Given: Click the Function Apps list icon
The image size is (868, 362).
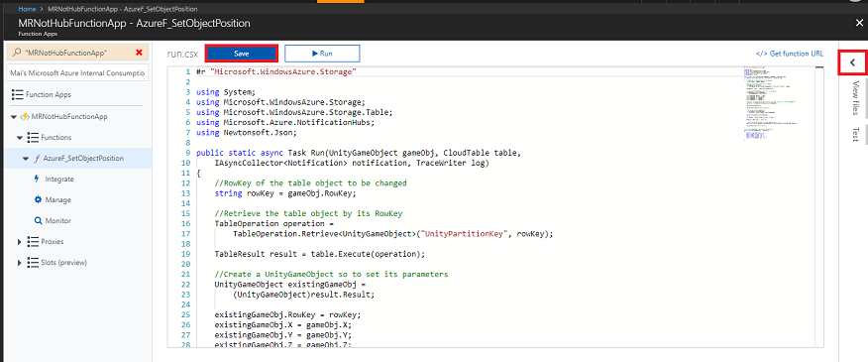Looking at the screenshot, I should coord(17,95).
